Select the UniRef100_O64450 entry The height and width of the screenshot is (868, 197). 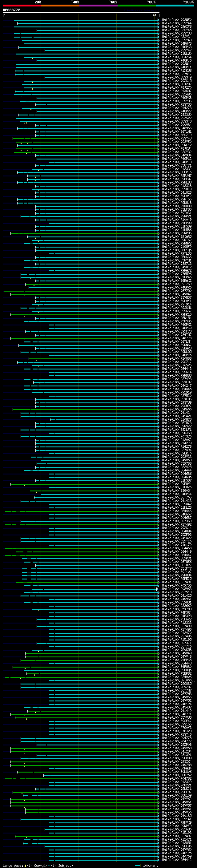pyautogui.click(x=176, y=548)
